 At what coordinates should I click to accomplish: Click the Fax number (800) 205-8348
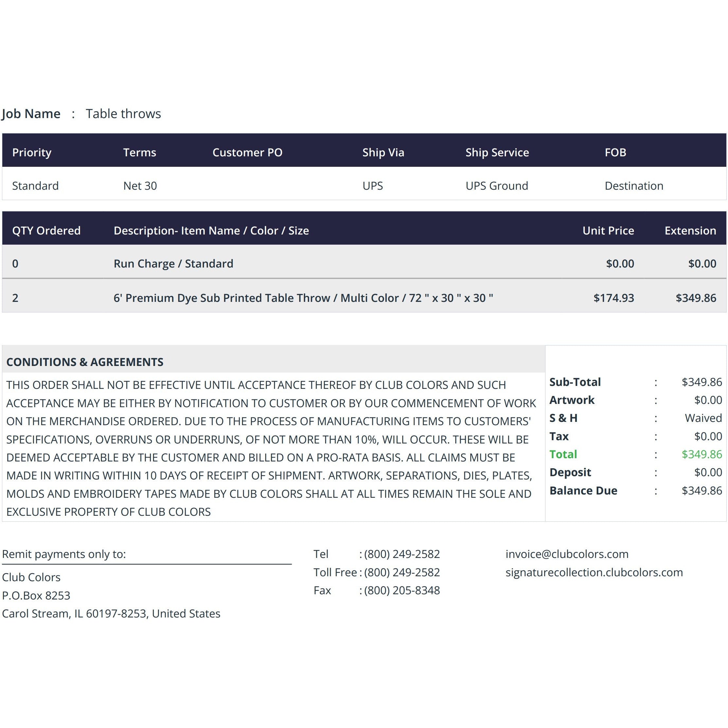coord(402,590)
